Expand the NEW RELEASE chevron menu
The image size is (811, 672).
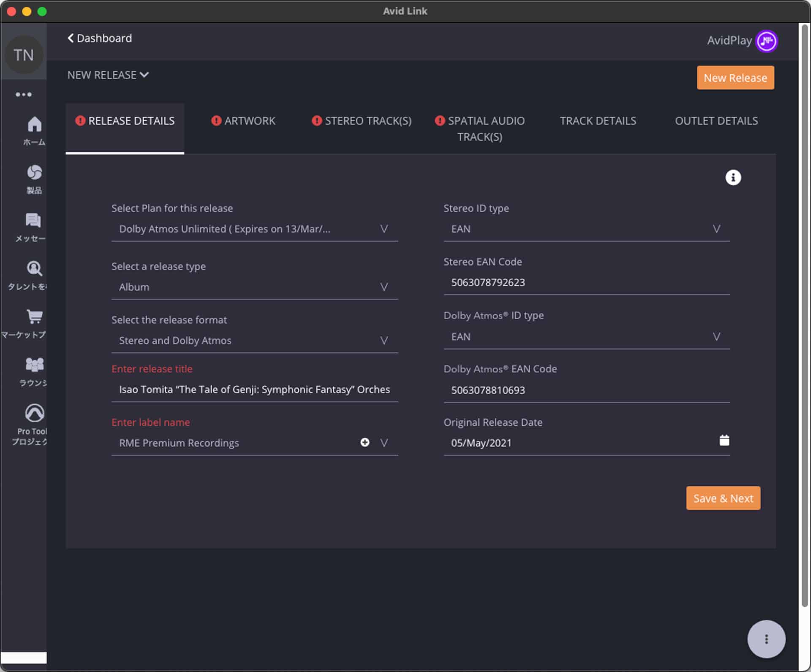pos(144,75)
